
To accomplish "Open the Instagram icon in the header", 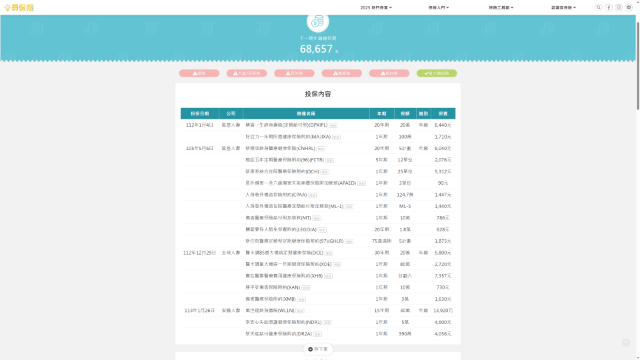I will (619, 7).
